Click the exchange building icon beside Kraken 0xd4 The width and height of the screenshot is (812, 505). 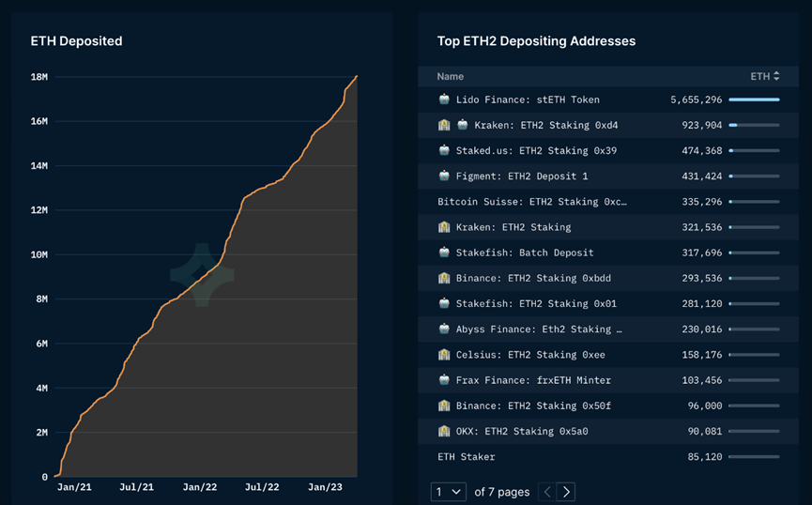[x=444, y=125]
